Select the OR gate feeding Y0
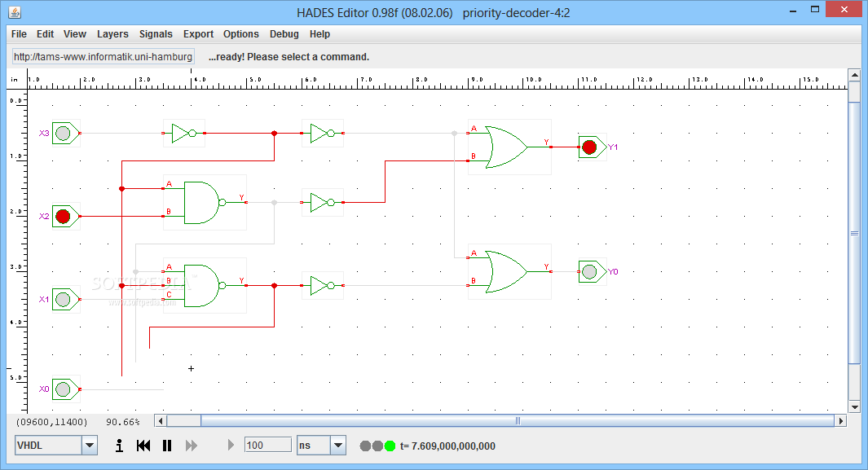This screenshot has width=868, height=470. click(509, 271)
